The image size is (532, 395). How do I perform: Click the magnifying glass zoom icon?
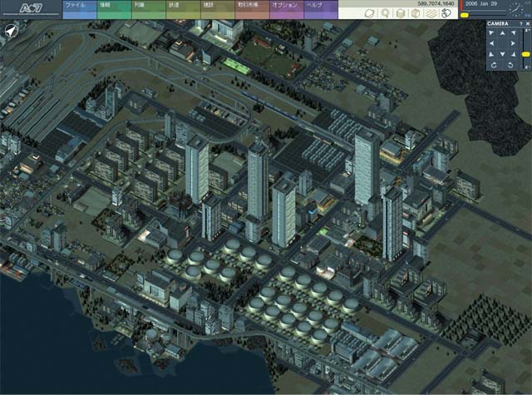click(x=385, y=13)
